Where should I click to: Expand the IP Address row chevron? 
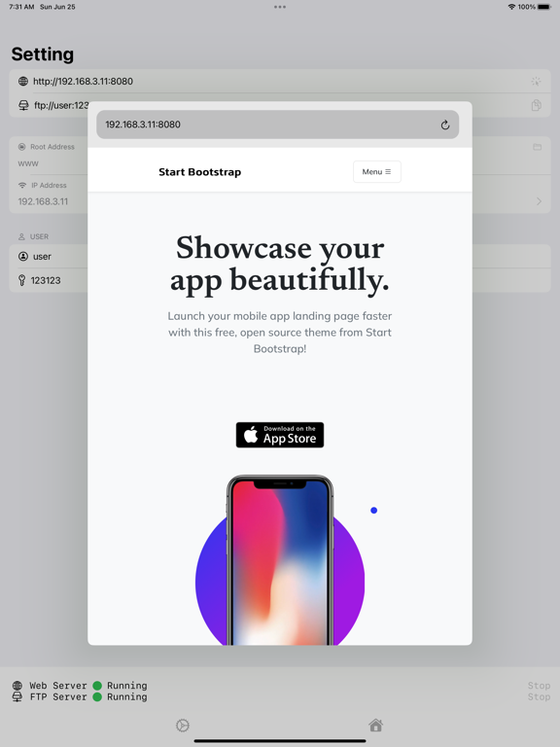(539, 201)
